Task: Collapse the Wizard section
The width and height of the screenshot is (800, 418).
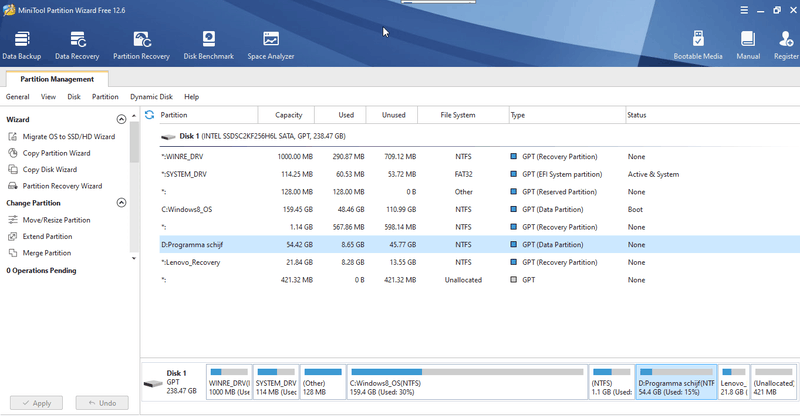Action: point(122,119)
